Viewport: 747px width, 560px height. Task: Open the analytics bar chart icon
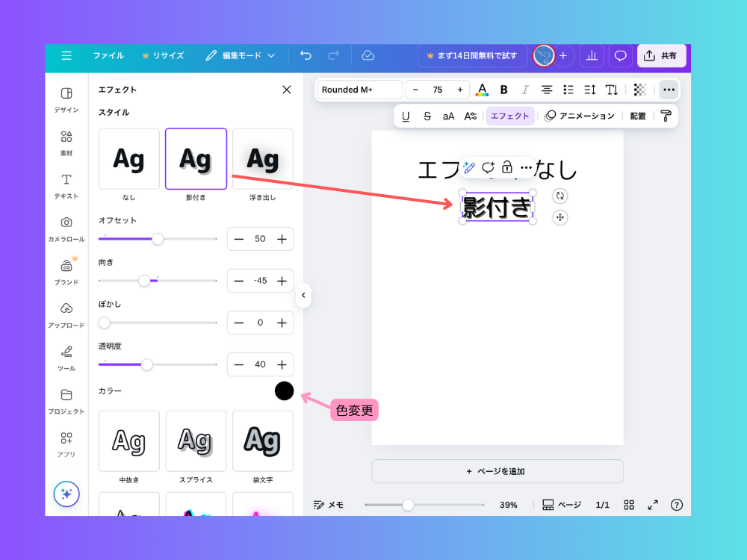coord(592,55)
